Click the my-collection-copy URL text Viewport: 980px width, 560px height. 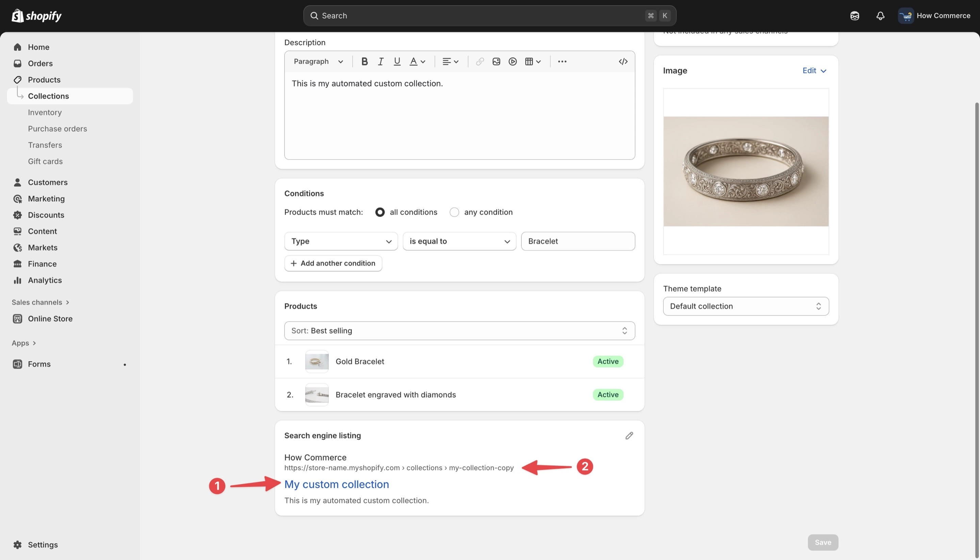click(481, 468)
